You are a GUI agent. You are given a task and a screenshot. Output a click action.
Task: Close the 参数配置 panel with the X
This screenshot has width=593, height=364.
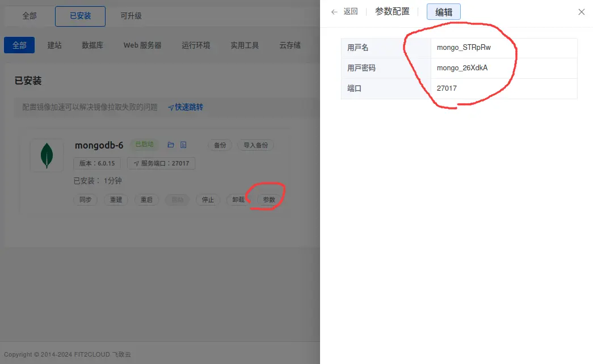pos(581,12)
